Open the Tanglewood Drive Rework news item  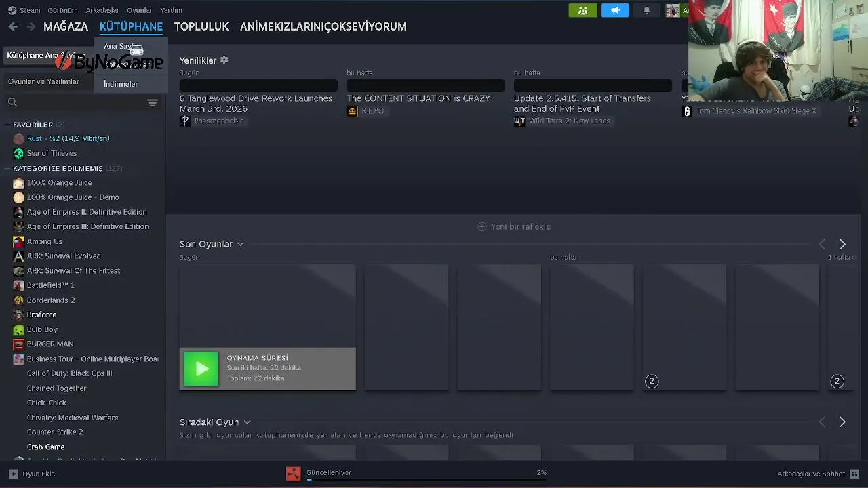click(x=256, y=103)
